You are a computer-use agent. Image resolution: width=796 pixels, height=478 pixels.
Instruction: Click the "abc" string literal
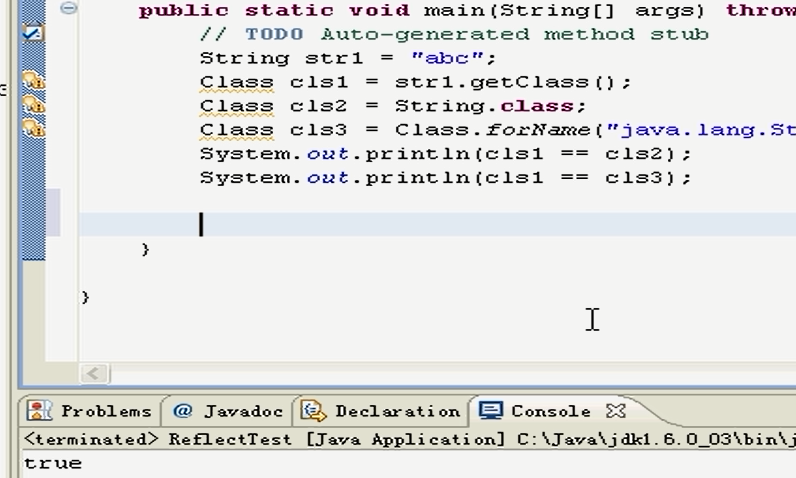click(447, 58)
